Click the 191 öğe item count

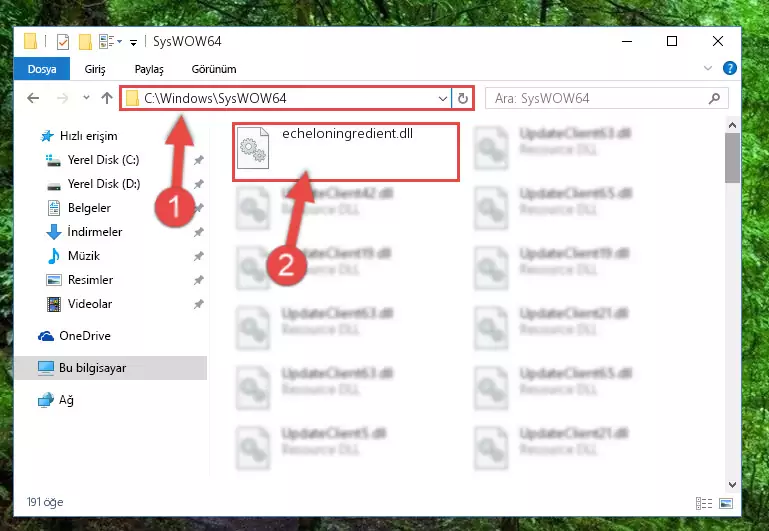click(x=45, y=502)
